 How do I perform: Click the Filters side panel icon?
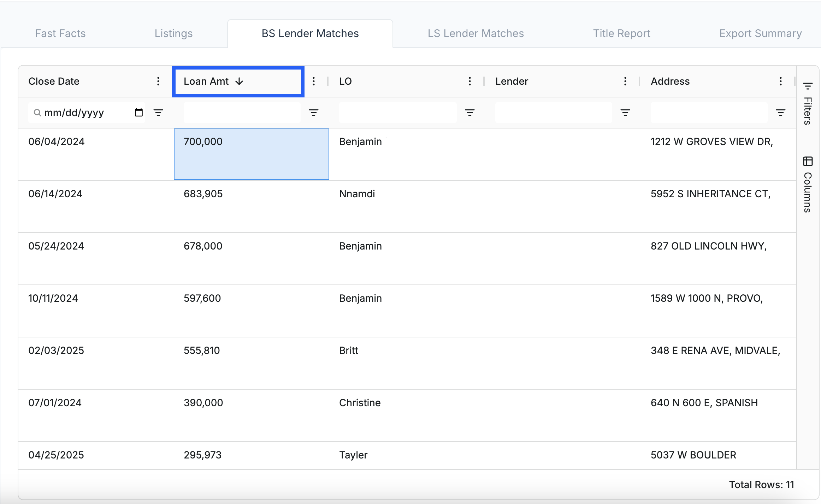coord(808,86)
